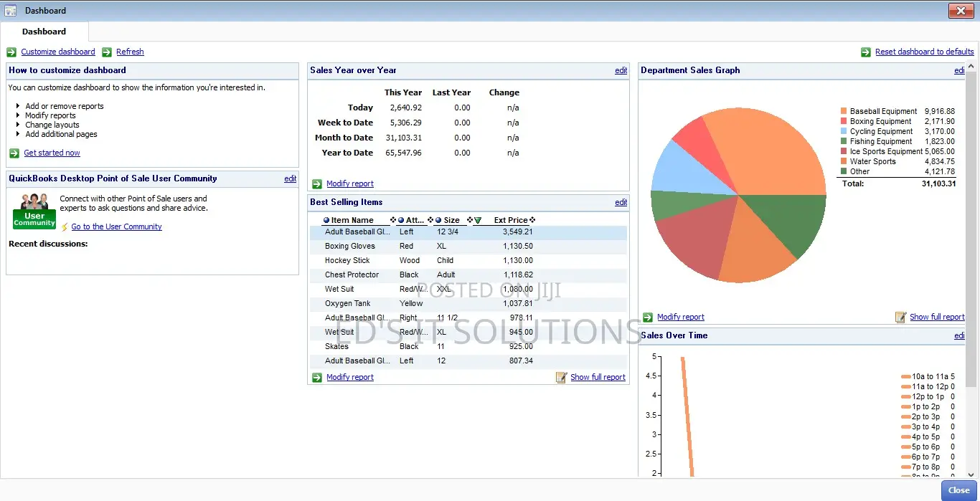980x501 pixels.
Task: Click green arrow icon beside Reset dashboard
Action: click(x=866, y=52)
